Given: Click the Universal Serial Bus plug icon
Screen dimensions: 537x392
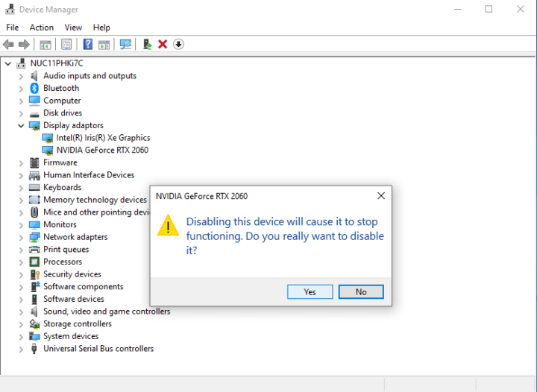Looking at the screenshot, I should point(34,349).
